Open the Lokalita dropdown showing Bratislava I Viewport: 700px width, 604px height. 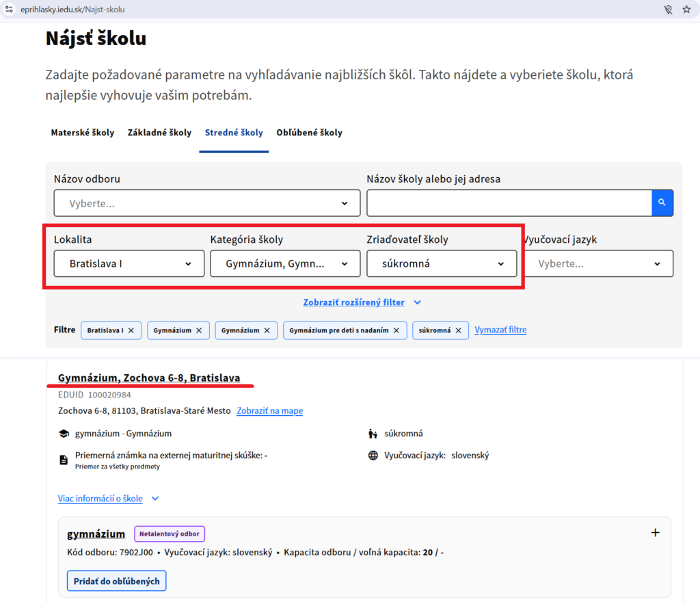(x=129, y=263)
